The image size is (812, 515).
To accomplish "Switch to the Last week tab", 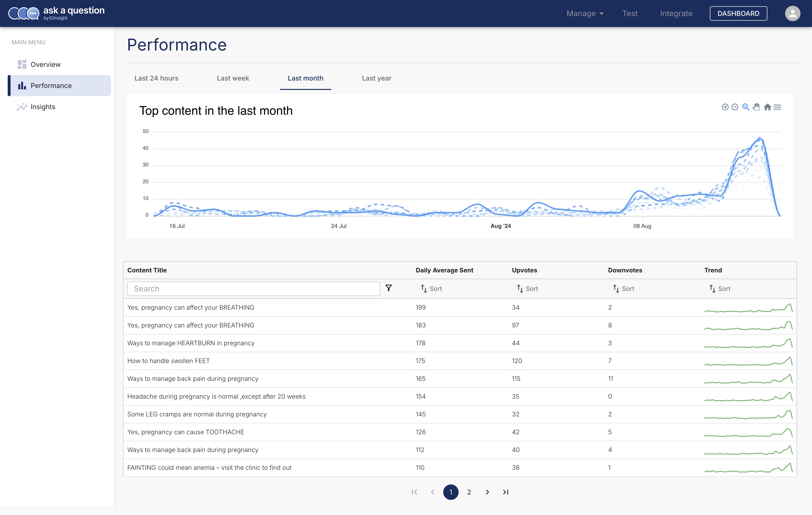I will (x=233, y=78).
